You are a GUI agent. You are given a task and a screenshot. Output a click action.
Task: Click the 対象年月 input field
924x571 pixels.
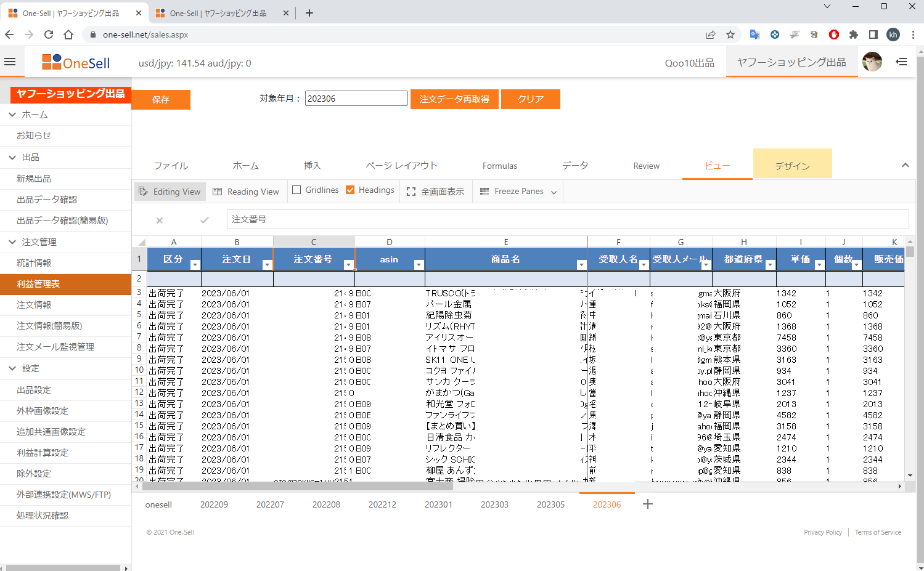tap(356, 99)
